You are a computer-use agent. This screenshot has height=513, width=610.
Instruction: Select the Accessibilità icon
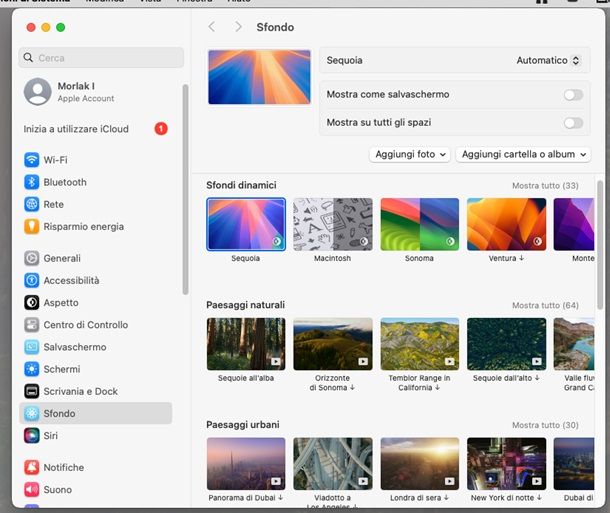[32, 280]
